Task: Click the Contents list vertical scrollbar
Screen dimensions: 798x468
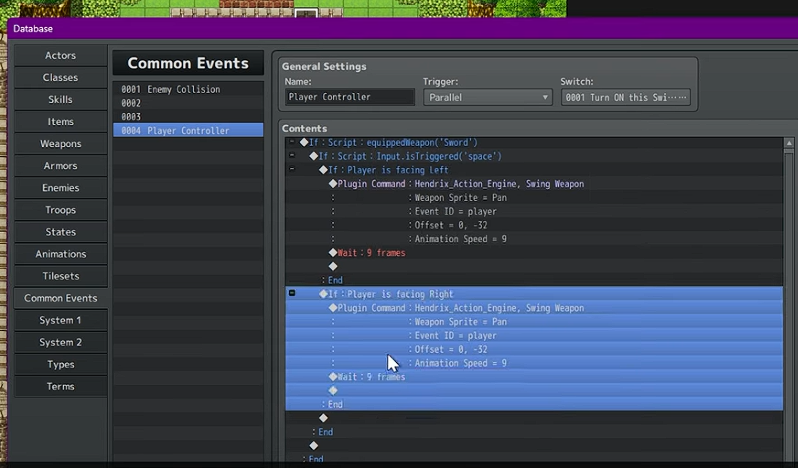Action: [789, 300]
